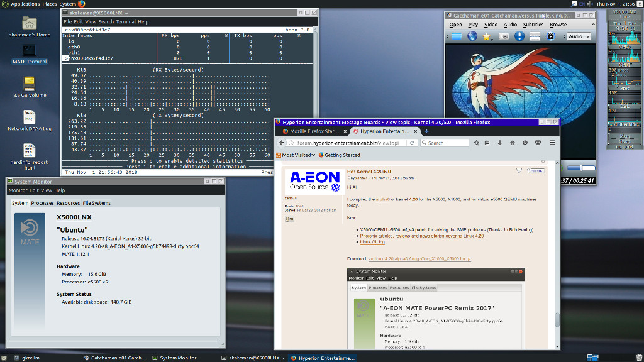Switch to System Monitor in bottom taskbar
The height and width of the screenshot is (362, 644).
[174, 358]
